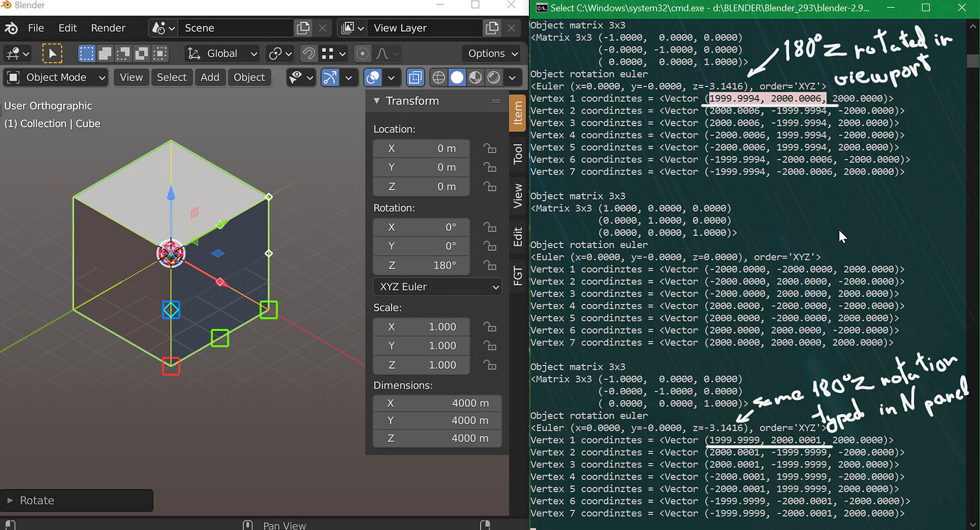Toggle proportional editing
Screen dimensions: 980x530
(363, 53)
